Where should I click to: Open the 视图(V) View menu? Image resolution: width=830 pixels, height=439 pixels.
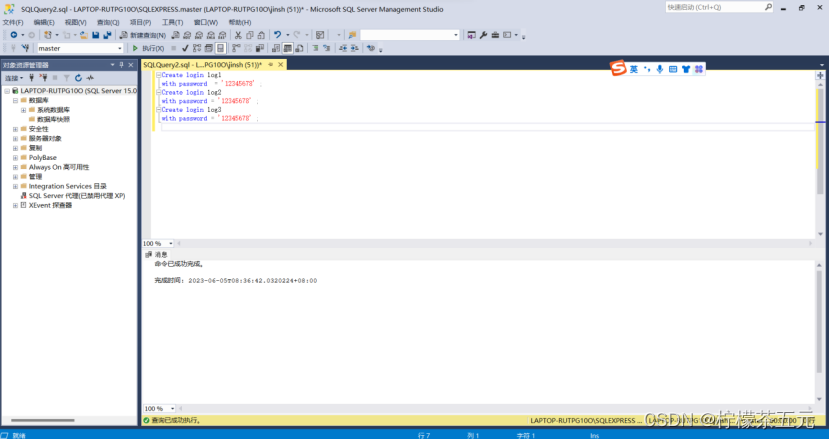[x=75, y=22]
